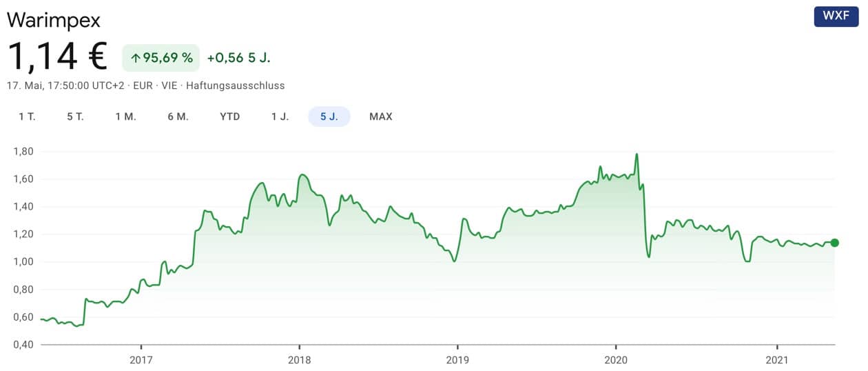
Task: Show the 1 M. chart range
Action: (x=125, y=117)
